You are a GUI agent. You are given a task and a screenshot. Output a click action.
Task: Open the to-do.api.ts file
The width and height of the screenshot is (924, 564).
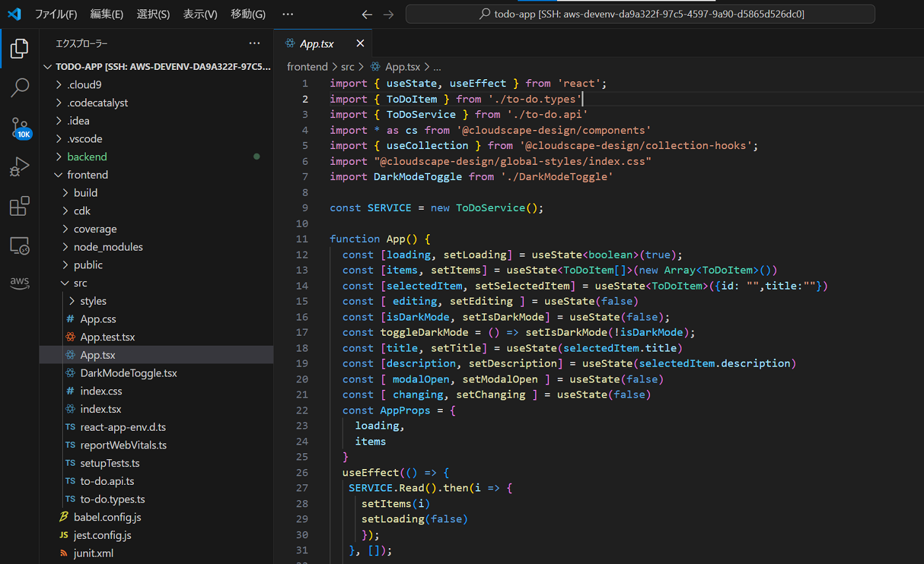[x=107, y=481]
